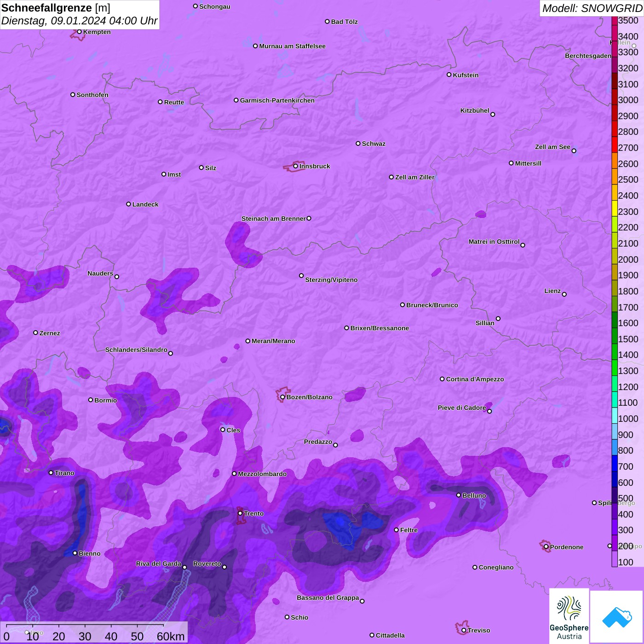Click the Lienz location dot
The height and width of the screenshot is (644, 644).
[564, 294]
